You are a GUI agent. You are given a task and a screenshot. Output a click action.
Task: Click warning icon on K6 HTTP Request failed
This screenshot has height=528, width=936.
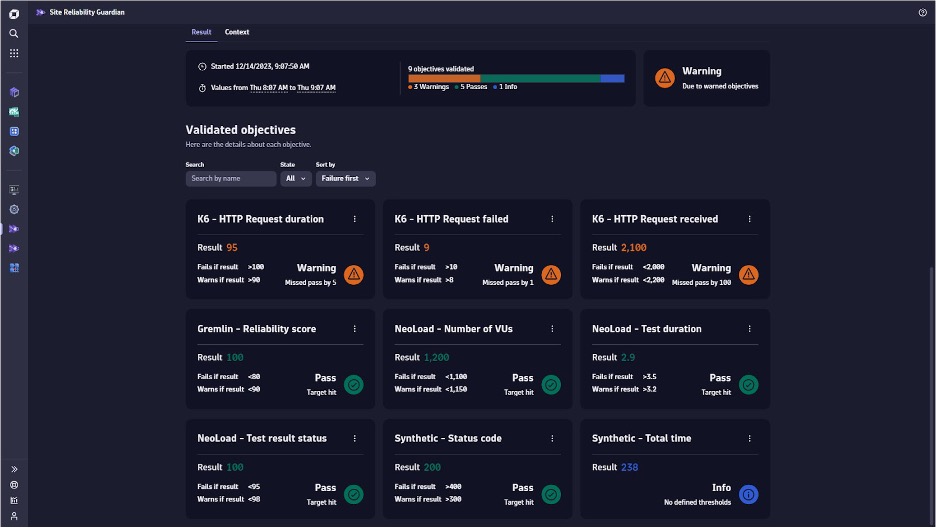click(551, 274)
